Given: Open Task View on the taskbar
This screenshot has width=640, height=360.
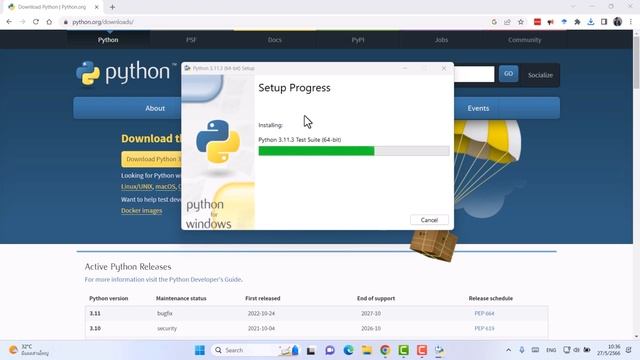Looking at the screenshot, I should [311, 350].
